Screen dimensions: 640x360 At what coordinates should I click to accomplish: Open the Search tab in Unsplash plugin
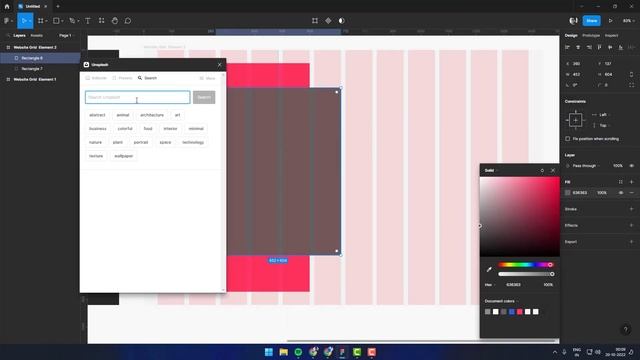147,78
